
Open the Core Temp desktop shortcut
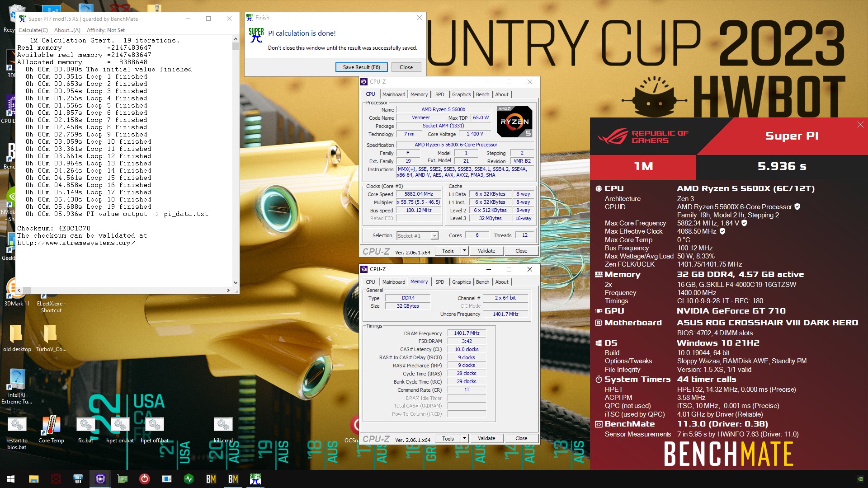tap(51, 430)
